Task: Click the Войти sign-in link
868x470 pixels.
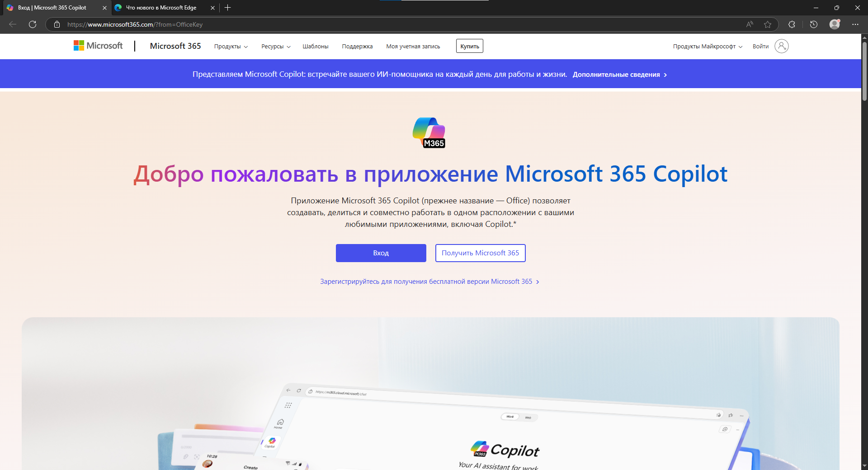Action: point(760,47)
